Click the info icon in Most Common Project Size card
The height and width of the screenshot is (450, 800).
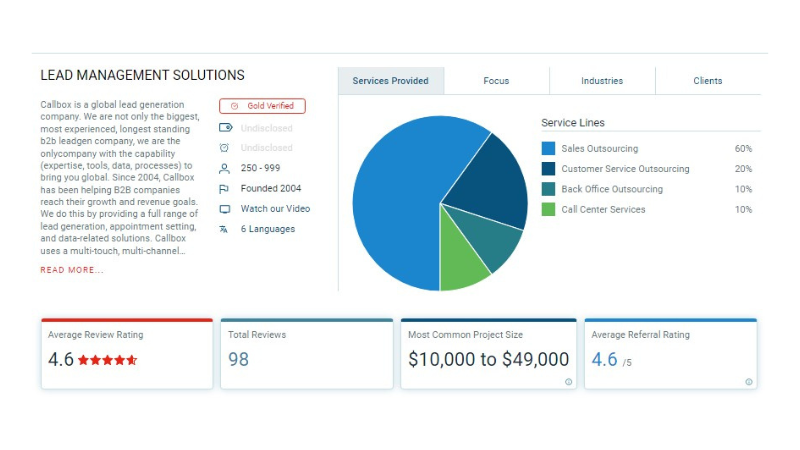(x=568, y=382)
